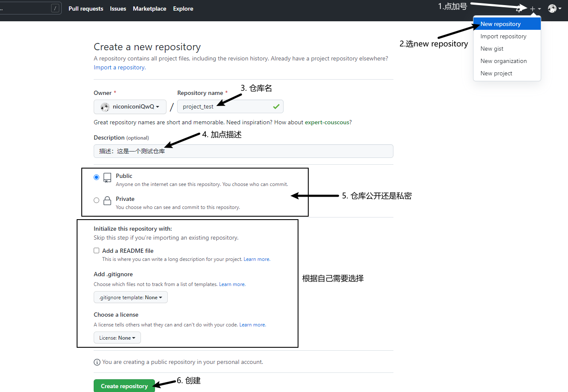Click the Description input field
Image resolution: width=568 pixels, height=392 pixels.
point(244,151)
